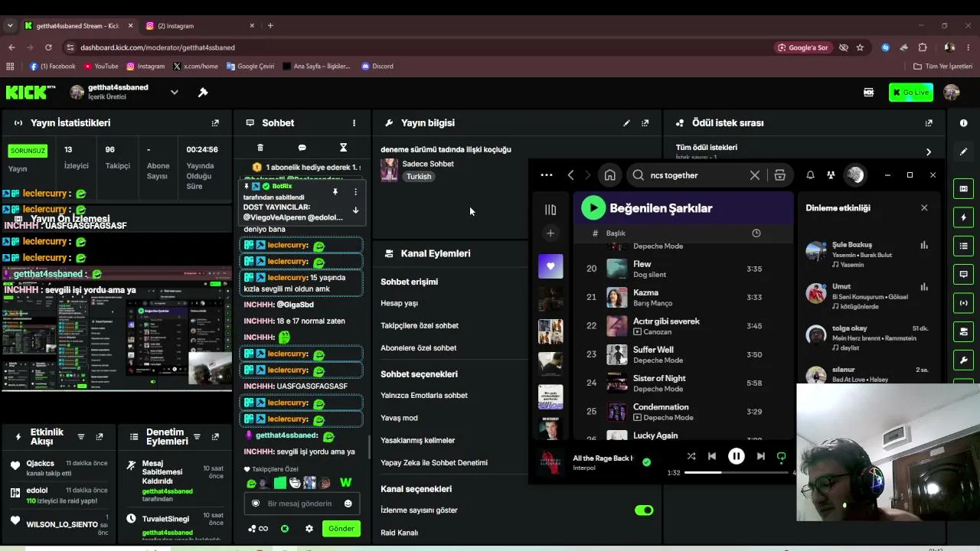Open Spotify friends activity icon
Screen dimensions: 980x551
point(831,175)
